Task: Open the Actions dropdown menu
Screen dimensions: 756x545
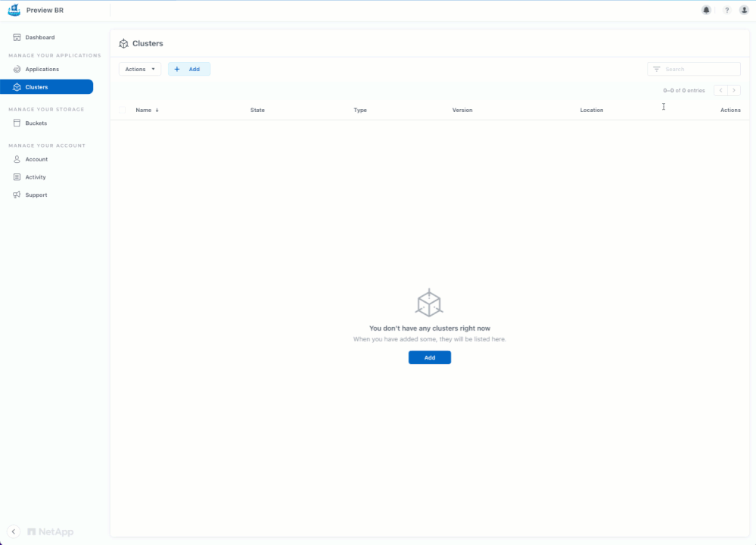Action: (x=140, y=69)
